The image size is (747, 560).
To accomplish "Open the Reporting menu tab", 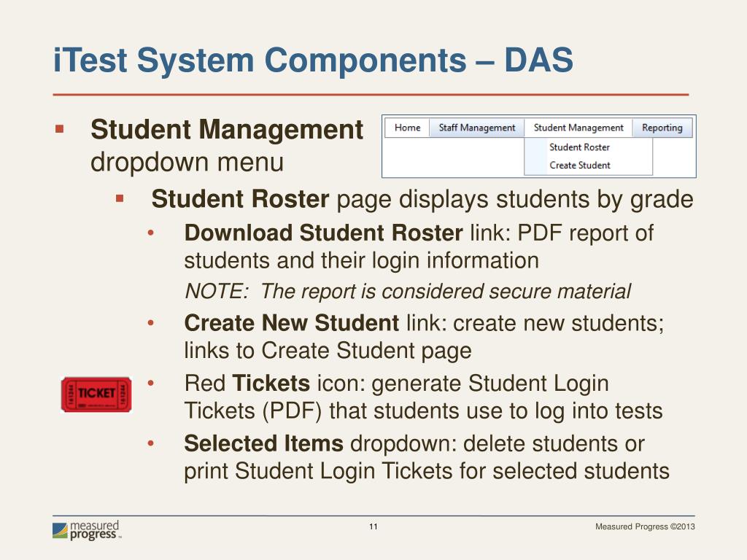I will point(662,128).
